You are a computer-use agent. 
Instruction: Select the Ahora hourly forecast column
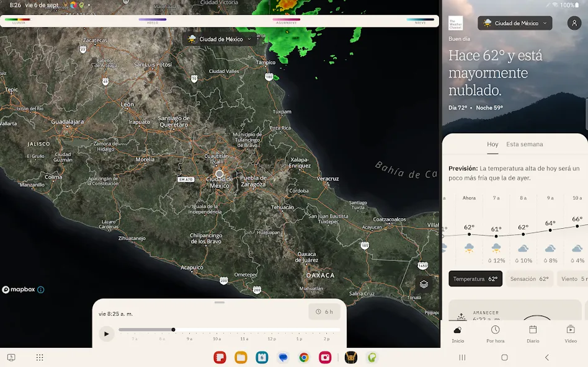click(x=469, y=229)
